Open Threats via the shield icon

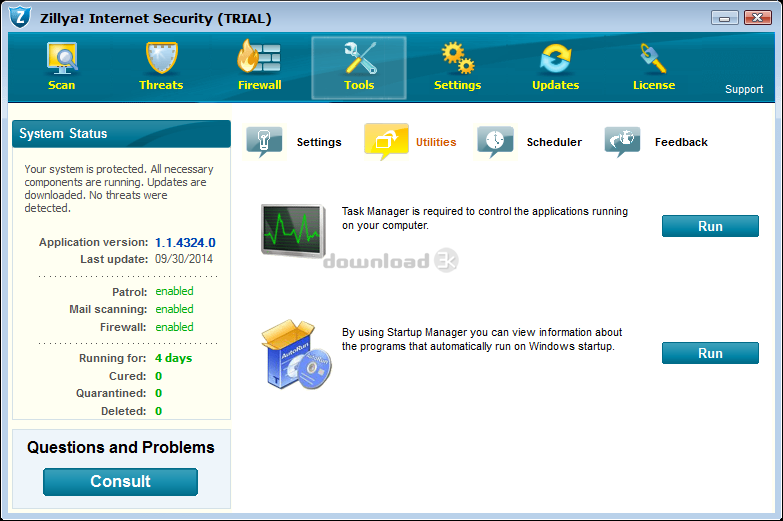[x=161, y=58]
